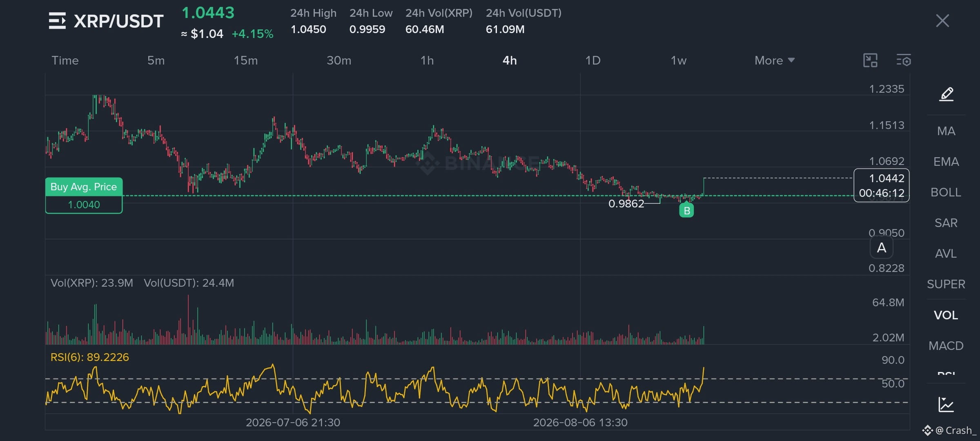Click the 64.8M volume axis label
This screenshot has width=980, height=441.
(x=888, y=303)
